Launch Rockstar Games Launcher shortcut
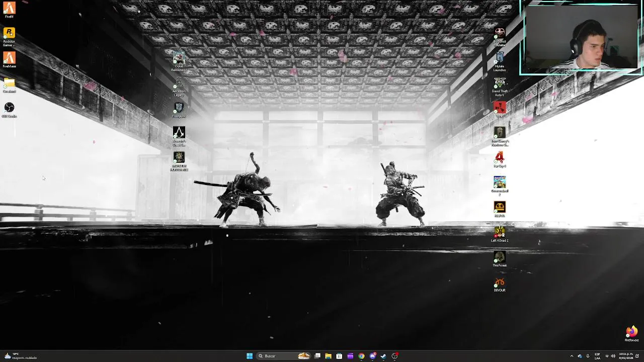Screen dimensions: 644x362 [9, 37]
